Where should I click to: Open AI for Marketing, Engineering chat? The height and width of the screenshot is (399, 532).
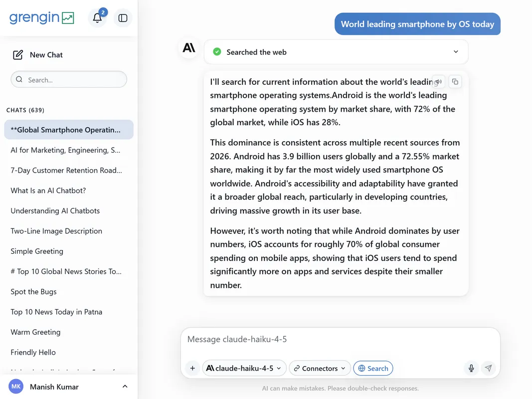(x=69, y=150)
